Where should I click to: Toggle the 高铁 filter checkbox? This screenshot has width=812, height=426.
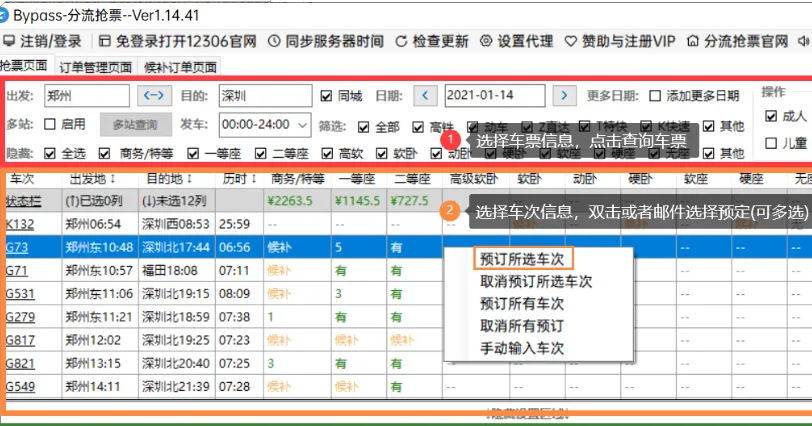coord(418,127)
